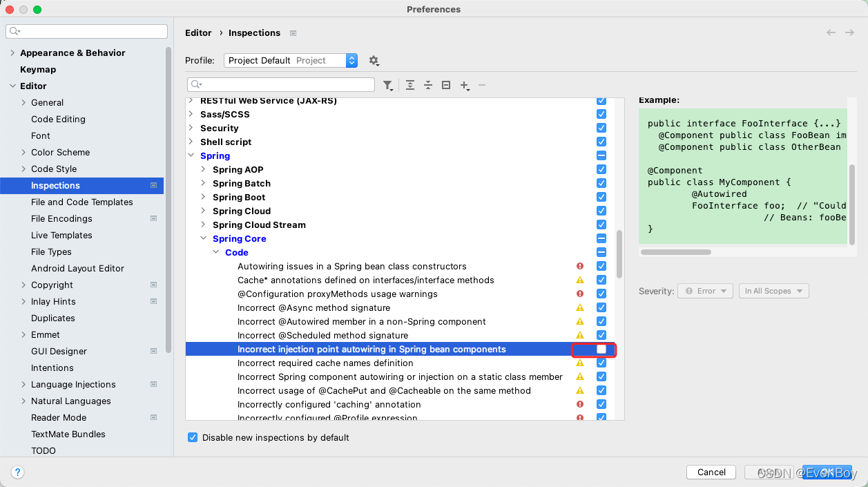Open the Profile Project Default dropdown

[x=291, y=61]
